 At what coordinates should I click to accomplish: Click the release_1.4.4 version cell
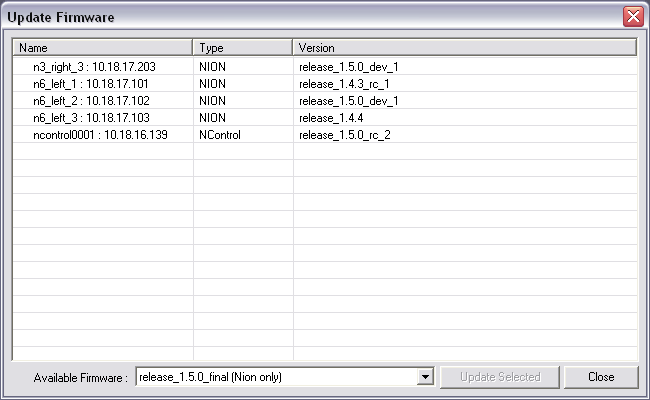tap(332, 118)
